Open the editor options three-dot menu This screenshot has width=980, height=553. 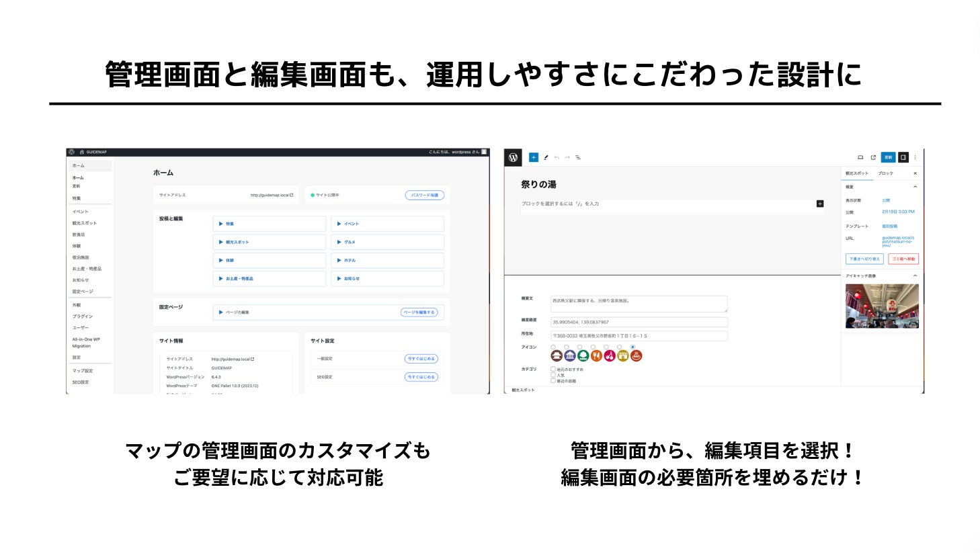[x=915, y=157]
